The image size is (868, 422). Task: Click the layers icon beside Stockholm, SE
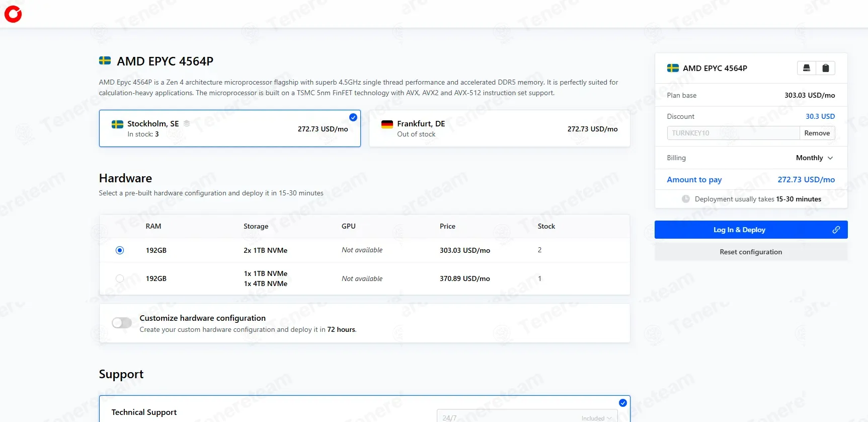pos(187,123)
